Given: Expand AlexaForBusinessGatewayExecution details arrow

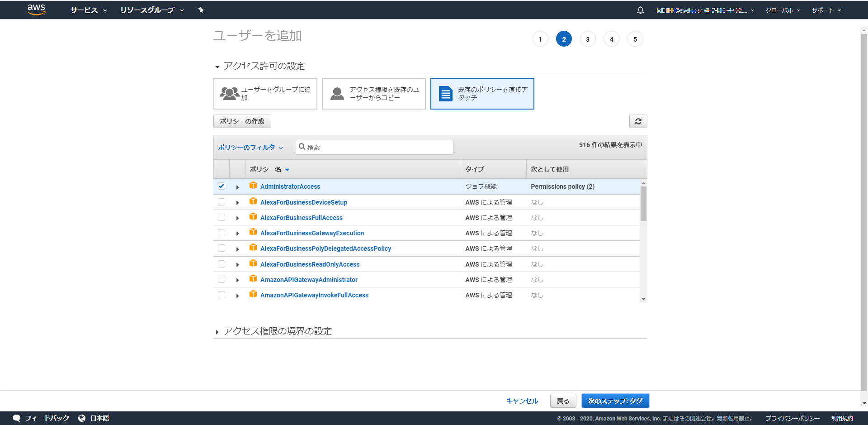Looking at the screenshot, I should 237,234.
